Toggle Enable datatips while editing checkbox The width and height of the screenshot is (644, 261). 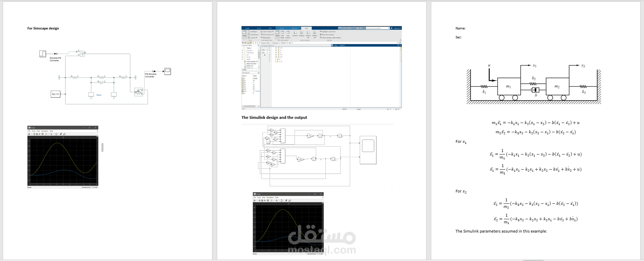tap(321, 37)
